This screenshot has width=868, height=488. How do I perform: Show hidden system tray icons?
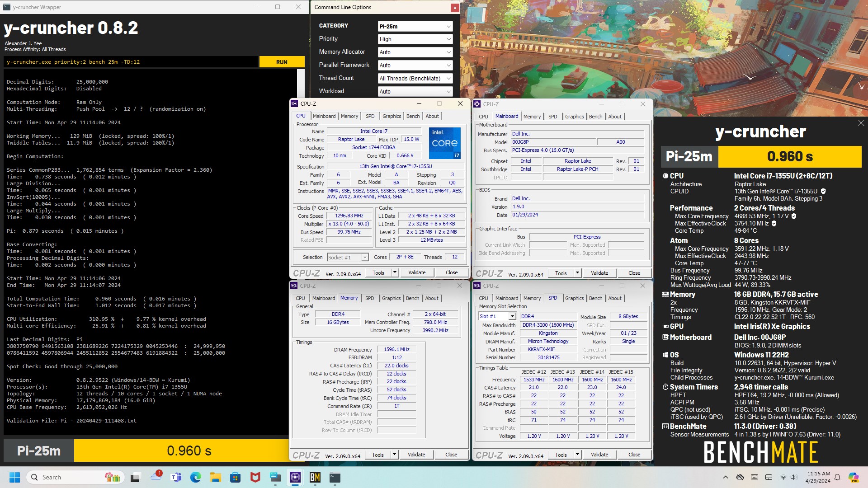tap(726, 477)
